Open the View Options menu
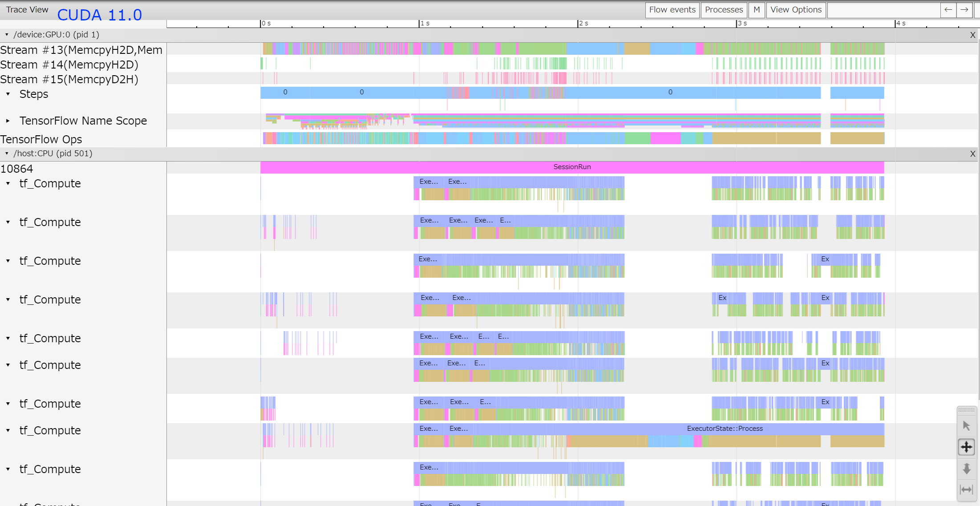 pos(796,10)
